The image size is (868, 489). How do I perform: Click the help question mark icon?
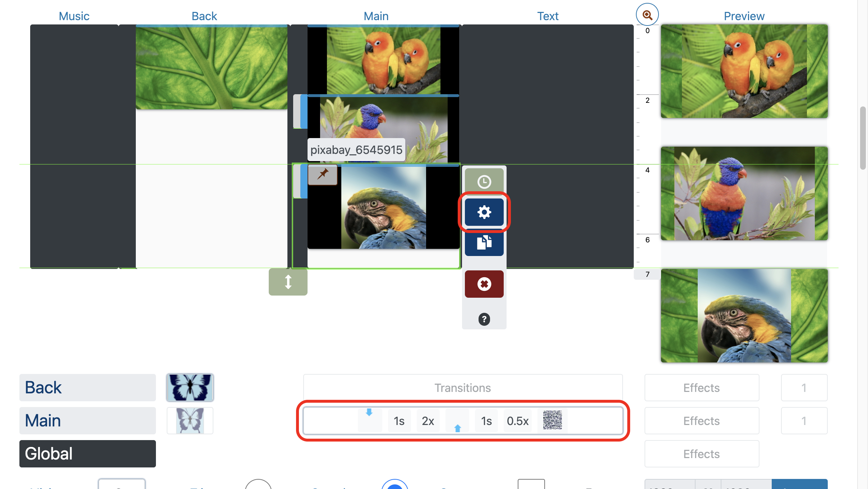[x=484, y=319]
